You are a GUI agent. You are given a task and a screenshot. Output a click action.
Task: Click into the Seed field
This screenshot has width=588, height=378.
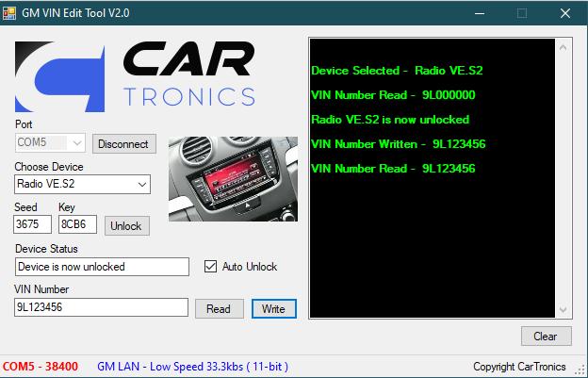point(32,224)
